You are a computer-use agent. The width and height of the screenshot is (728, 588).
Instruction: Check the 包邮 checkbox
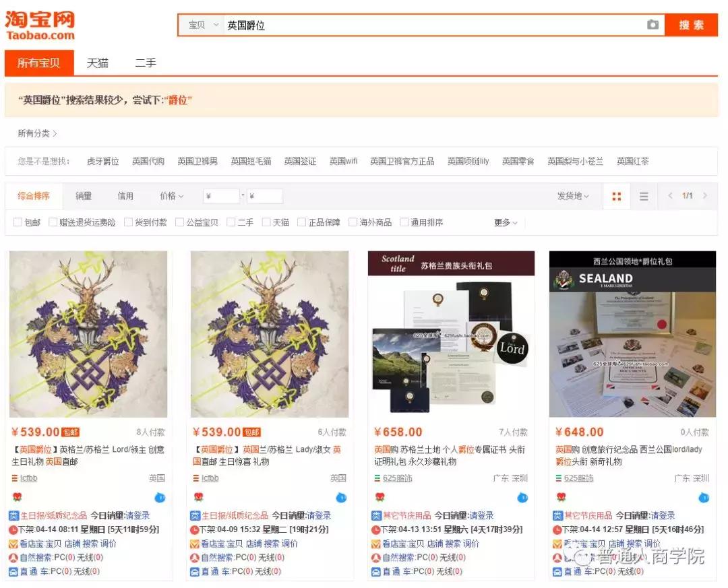[18, 222]
